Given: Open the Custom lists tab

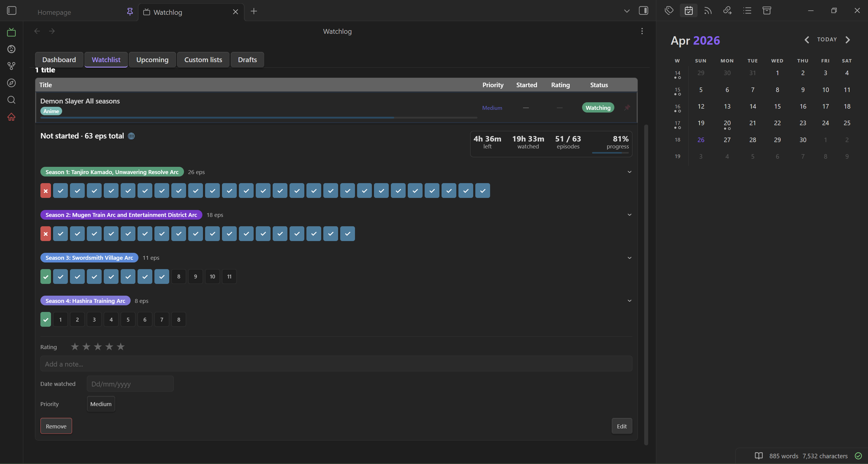Looking at the screenshot, I should (x=203, y=60).
